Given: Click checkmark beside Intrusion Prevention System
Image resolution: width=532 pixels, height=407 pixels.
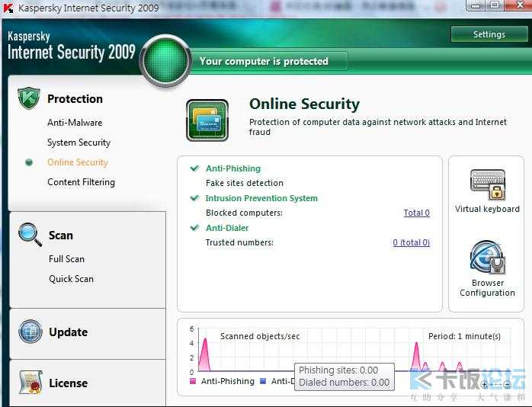Looking at the screenshot, I should click(x=194, y=197).
